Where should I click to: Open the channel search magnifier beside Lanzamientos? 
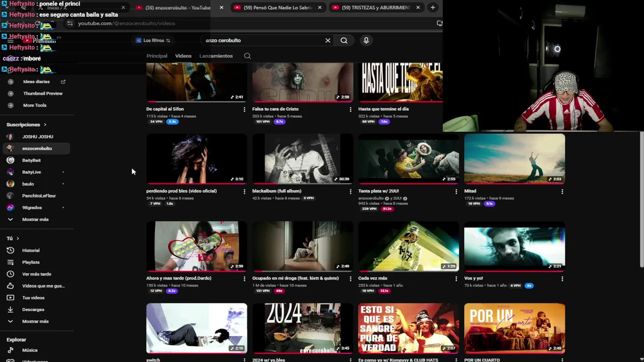pyautogui.click(x=247, y=56)
